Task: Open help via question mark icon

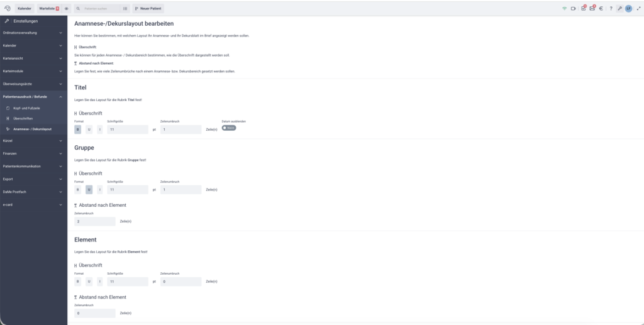Action: click(x=611, y=8)
